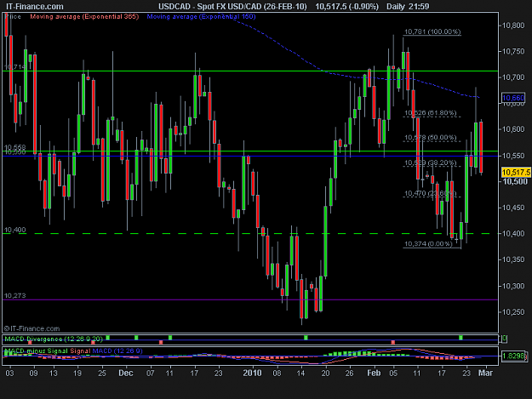Click the 25 date axis label
Screen dimensions: 532x399
tap(102, 373)
